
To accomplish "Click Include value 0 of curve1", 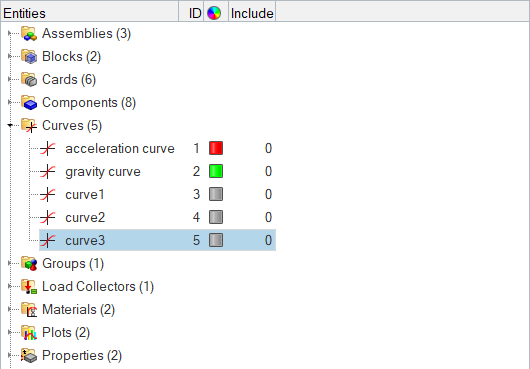I will [268, 194].
